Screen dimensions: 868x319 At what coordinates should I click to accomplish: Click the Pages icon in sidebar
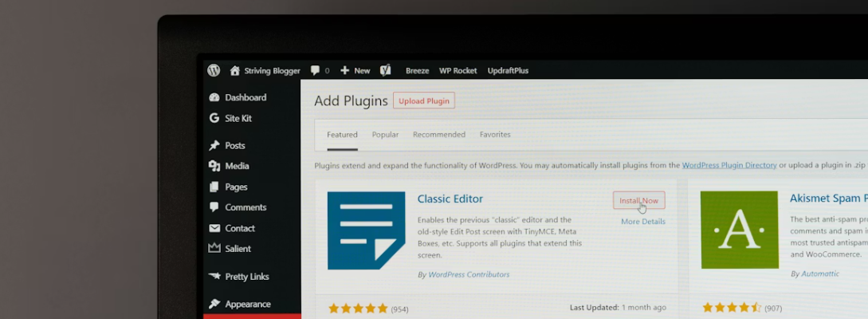pyautogui.click(x=214, y=187)
